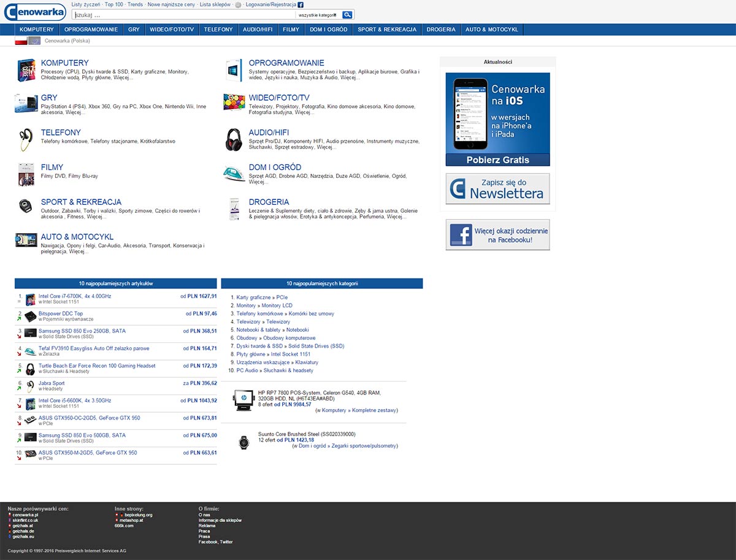Screen dimensions: 736x560
Task: Open the Lista sklepów link
Action: pos(215,4)
